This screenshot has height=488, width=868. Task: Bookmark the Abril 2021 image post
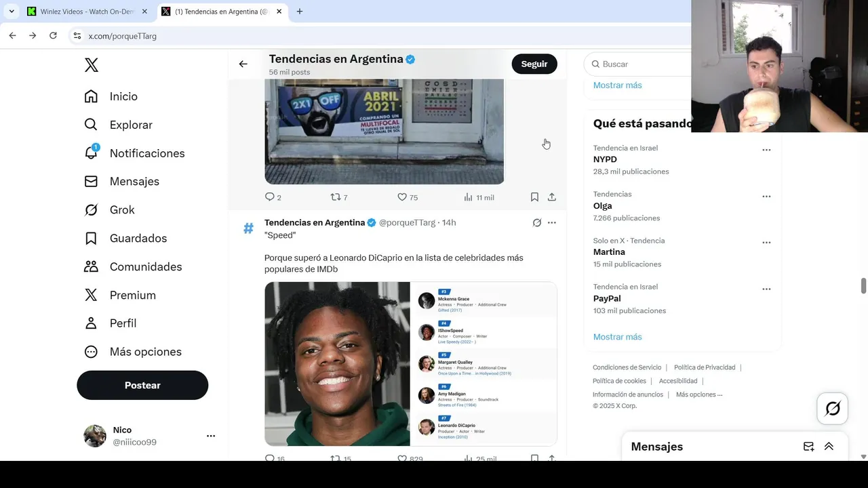click(x=534, y=197)
